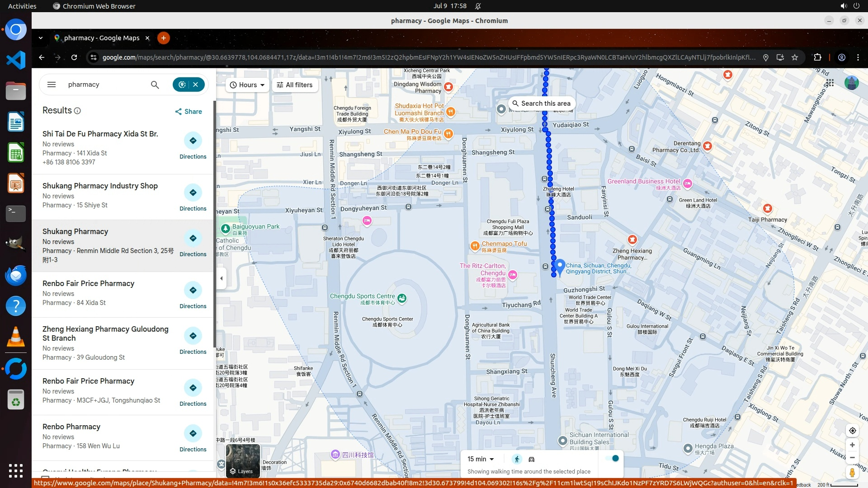
Task: Select the walking travel mode
Action: (x=517, y=459)
